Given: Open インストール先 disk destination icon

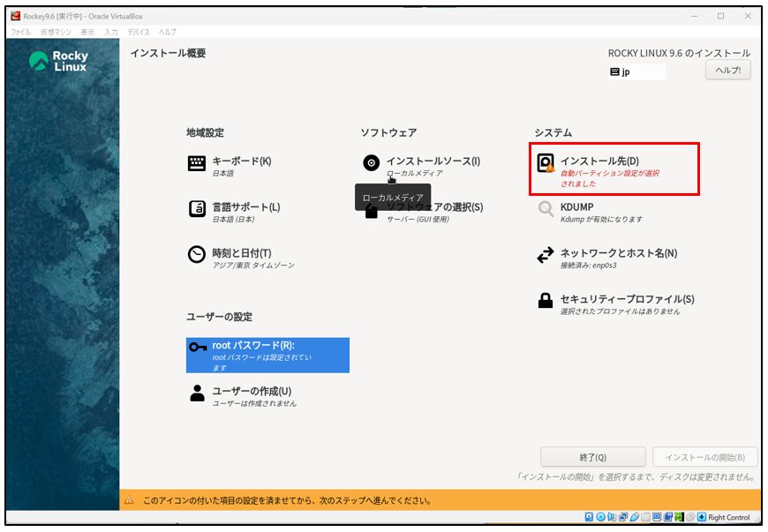Looking at the screenshot, I should tap(546, 163).
